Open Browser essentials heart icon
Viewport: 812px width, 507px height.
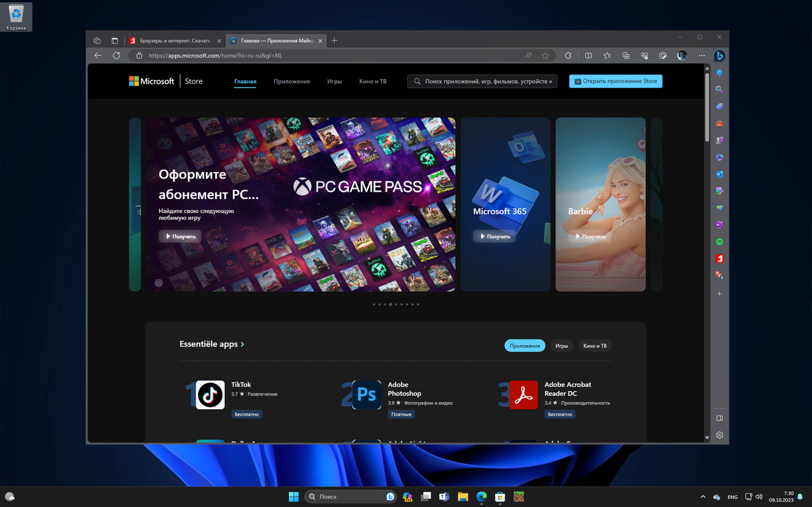pos(644,55)
